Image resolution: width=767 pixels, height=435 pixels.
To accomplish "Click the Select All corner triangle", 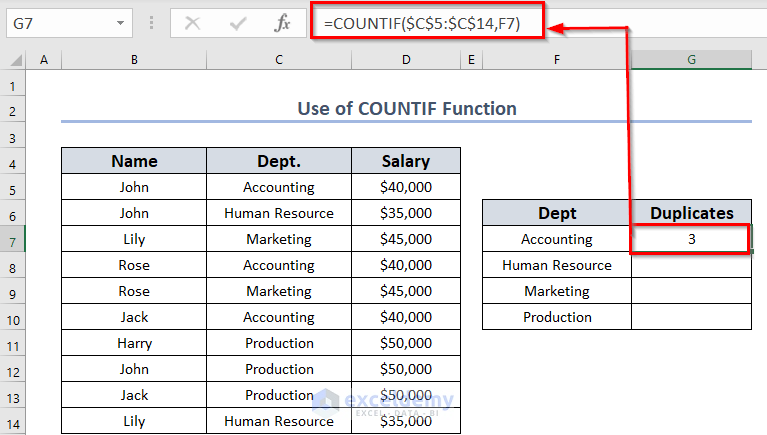I will 15,61.
